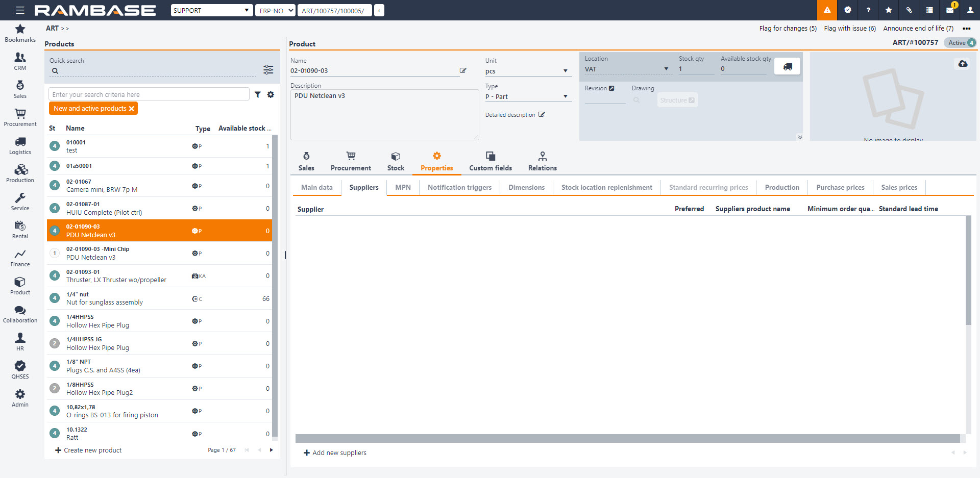Click the search criteria input field
The image size is (980, 478).
pos(149,94)
